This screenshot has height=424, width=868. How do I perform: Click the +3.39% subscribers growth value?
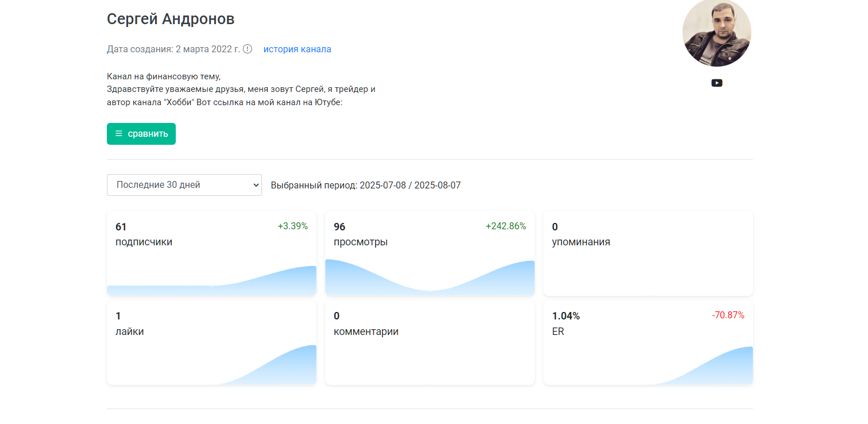click(x=293, y=226)
